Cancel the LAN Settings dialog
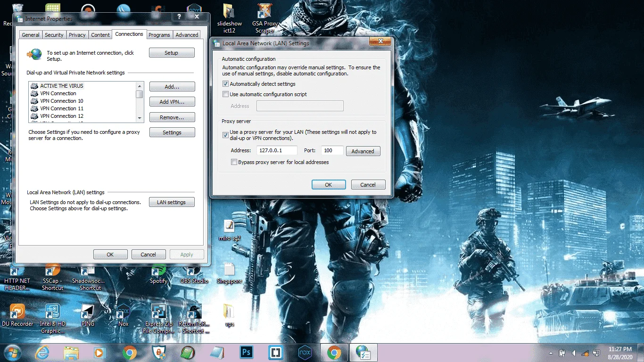 coord(368,185)
